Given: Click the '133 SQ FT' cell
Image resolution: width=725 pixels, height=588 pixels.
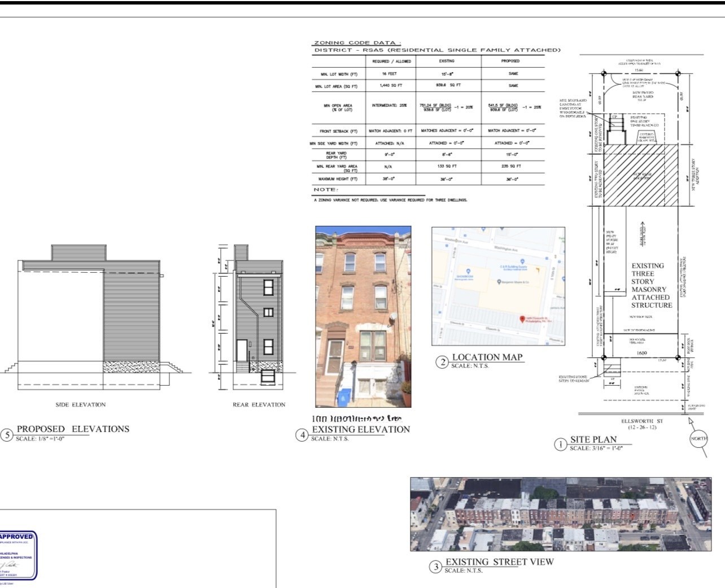Looking at the screenshot, I should [447, 166].
